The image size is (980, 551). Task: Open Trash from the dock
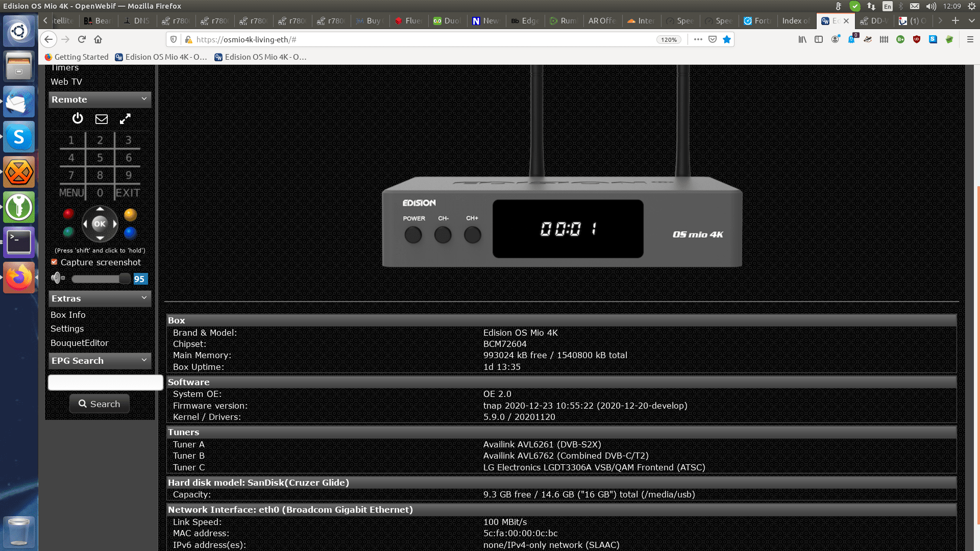(x=19, y=532)
